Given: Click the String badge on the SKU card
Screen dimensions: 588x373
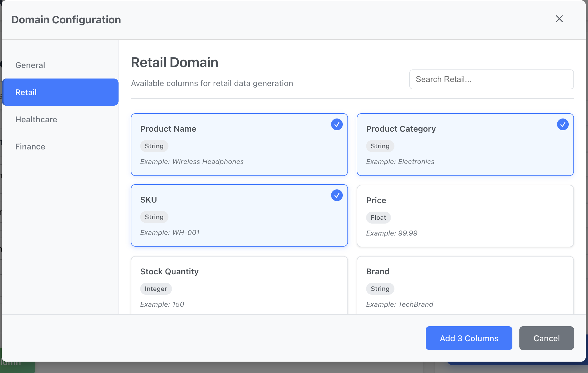Looking at the screenshot, I should point(154,217).
